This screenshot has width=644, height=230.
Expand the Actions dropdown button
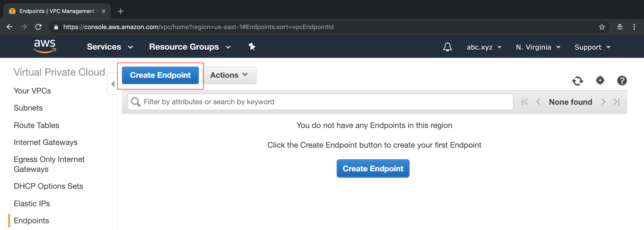pyautogui.click(x=229, y=75)
